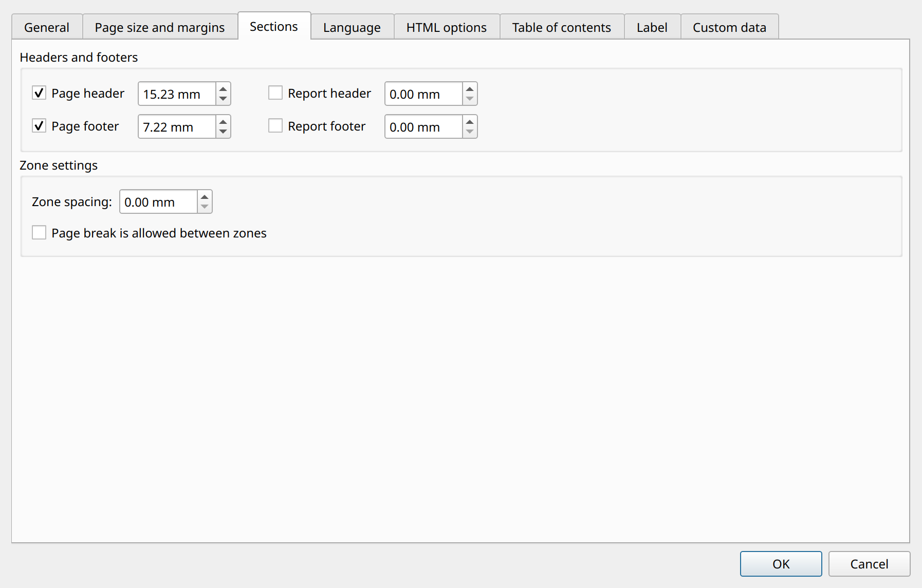This screenshot has height=588, width=922.
Task: Click the Report header 0.00 mm field
Action: [423, 94]
